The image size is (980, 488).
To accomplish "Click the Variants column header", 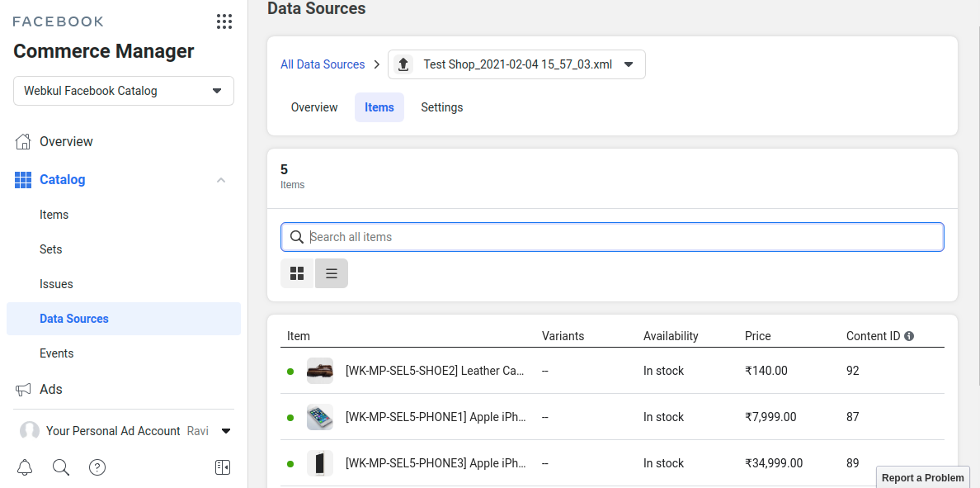I will click(x=563, y=336).
